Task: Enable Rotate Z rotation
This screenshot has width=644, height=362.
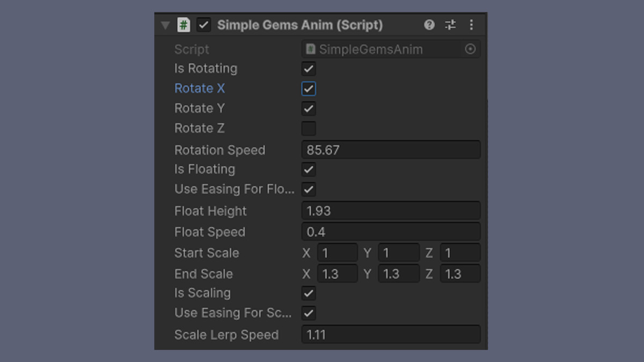Action: [309, 128]
